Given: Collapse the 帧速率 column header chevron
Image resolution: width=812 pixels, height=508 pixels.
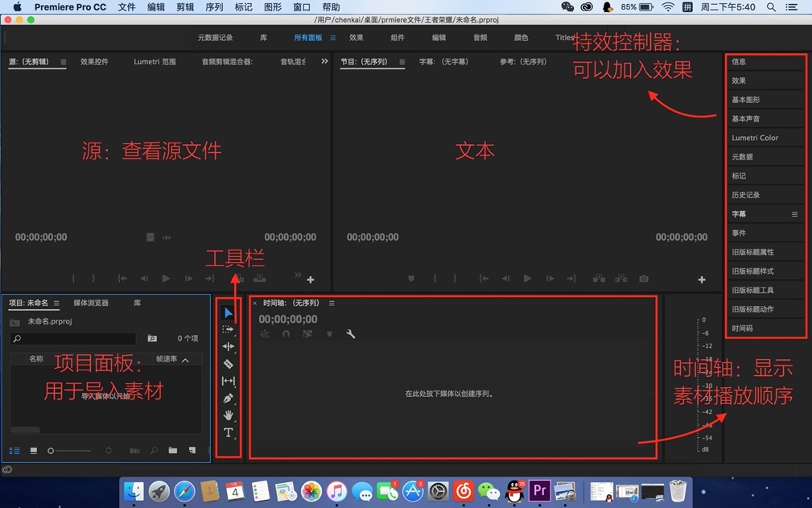Looking at the screenshot, I should pos(184,359).
